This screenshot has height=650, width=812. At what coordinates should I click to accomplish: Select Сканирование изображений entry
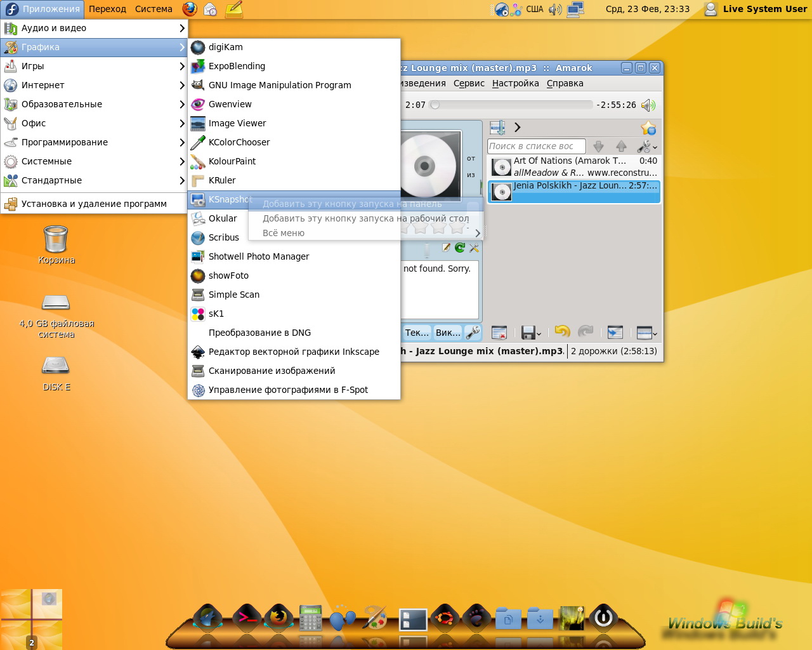(294, 371)
